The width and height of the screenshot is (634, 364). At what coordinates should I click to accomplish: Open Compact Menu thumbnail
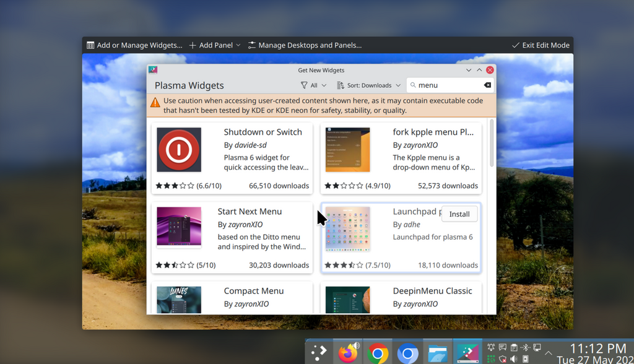pos(179,300)
